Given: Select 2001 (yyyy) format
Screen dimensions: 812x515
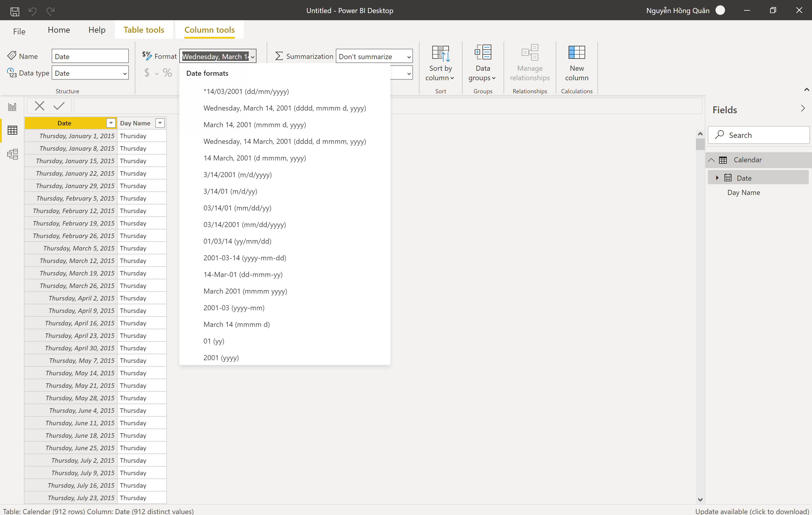Looking at the screenshot, I should pyautogui.click(x=285, y=358).
